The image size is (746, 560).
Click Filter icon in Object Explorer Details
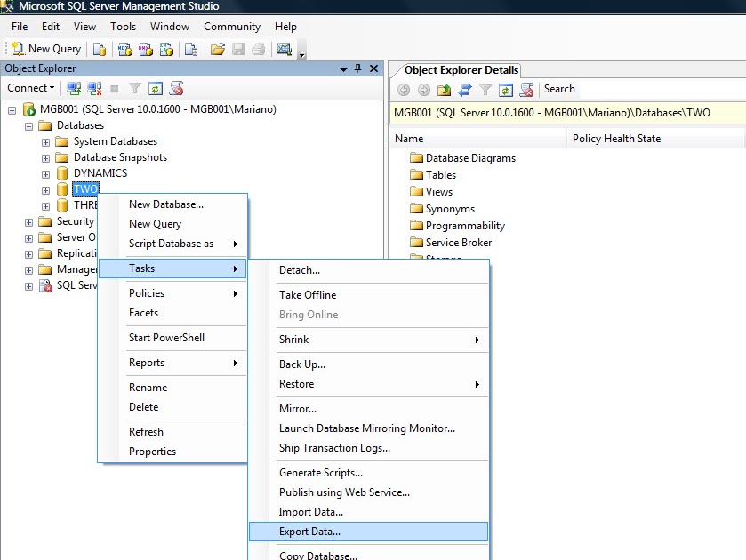485,90
